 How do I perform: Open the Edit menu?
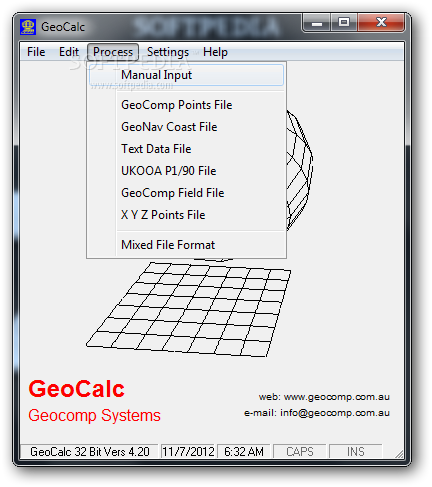[x=69, y=52]
